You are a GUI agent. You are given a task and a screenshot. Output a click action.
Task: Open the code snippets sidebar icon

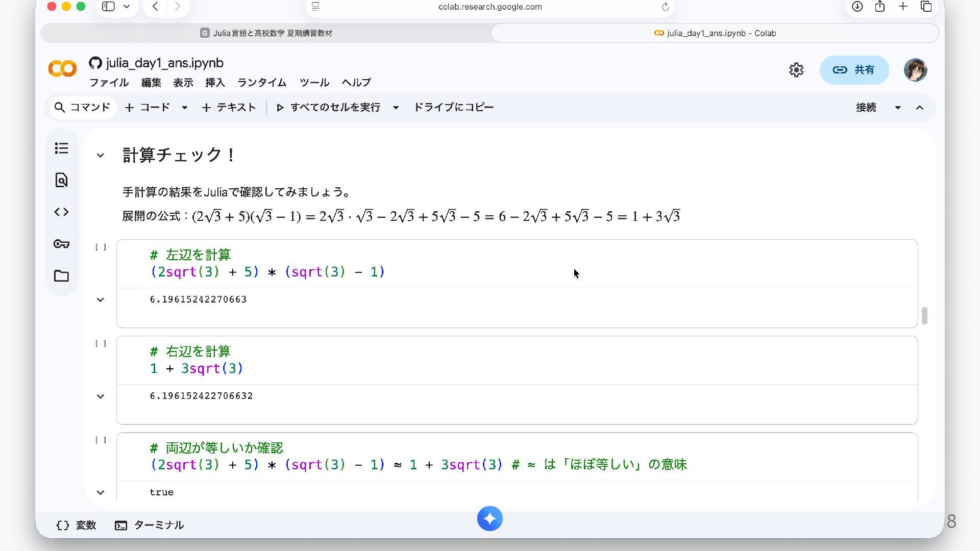(x=61, y=212)
